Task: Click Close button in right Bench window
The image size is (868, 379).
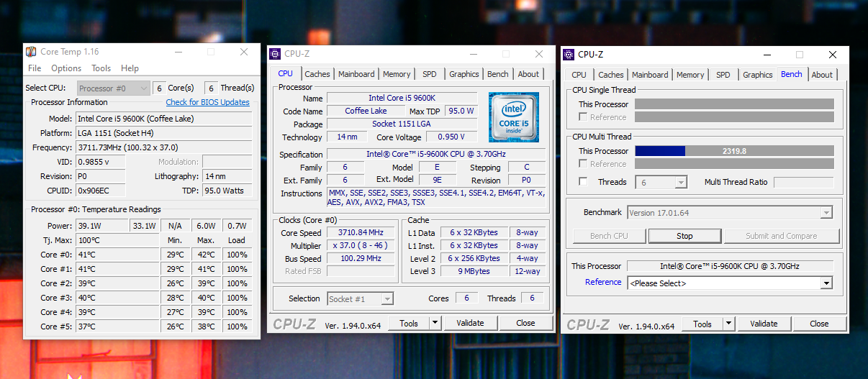Action: pyautogui.click(x=819, y=324)
